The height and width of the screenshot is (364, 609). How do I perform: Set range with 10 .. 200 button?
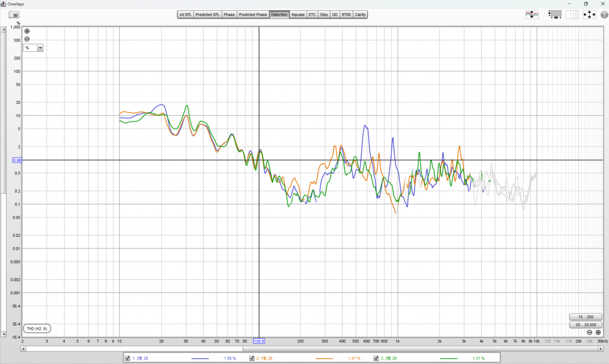586,317
